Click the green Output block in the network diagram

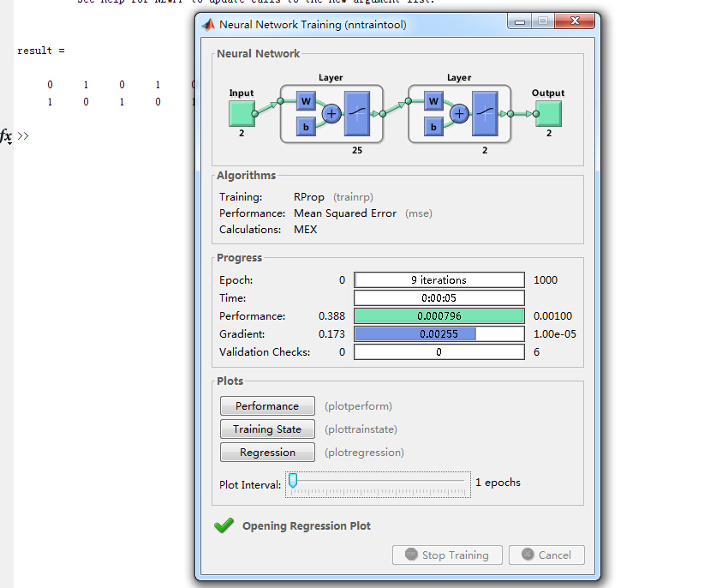[x=548, y=114]
